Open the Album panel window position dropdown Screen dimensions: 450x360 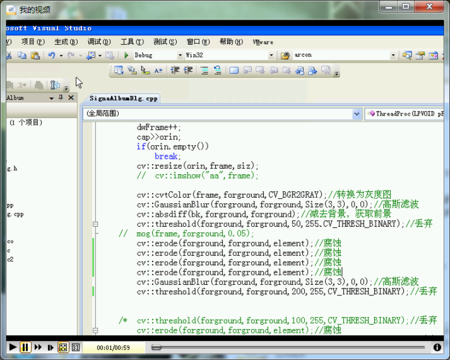pos(51,98)
